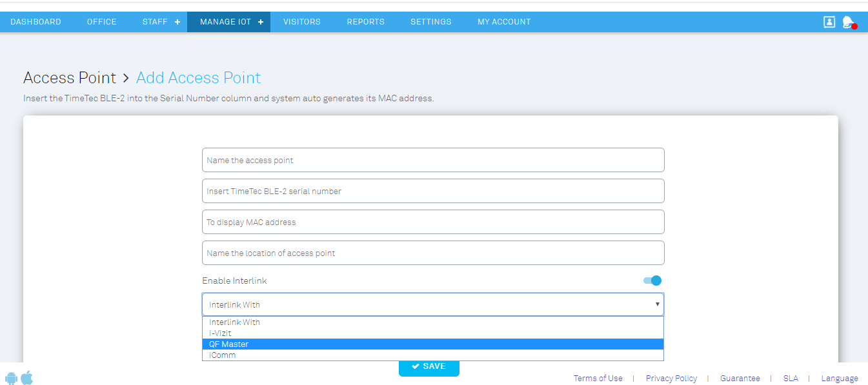Image resolution: width=868 pixels, height=385 pixels.
Task: Choose QF Master from the list
Action: pyautogui.click(x=433, y=344)
